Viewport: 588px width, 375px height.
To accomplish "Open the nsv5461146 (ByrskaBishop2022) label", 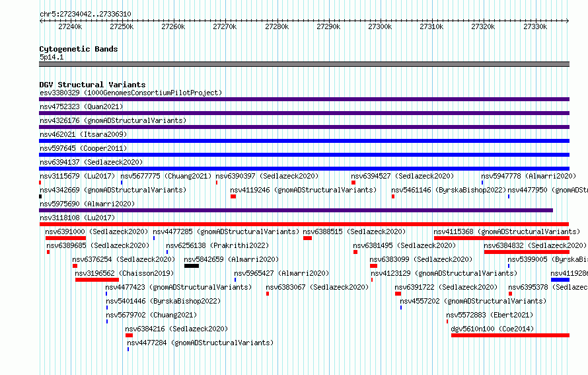I will point(449,190).
